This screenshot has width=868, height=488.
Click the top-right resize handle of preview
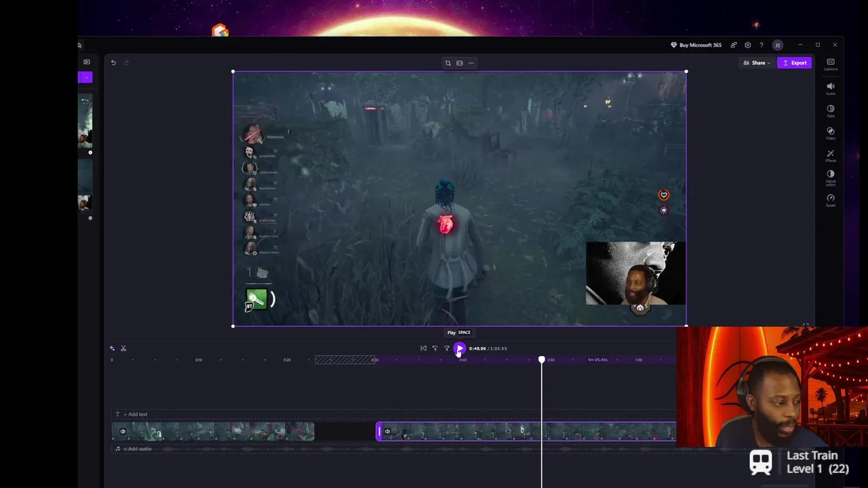pos(686,71)
